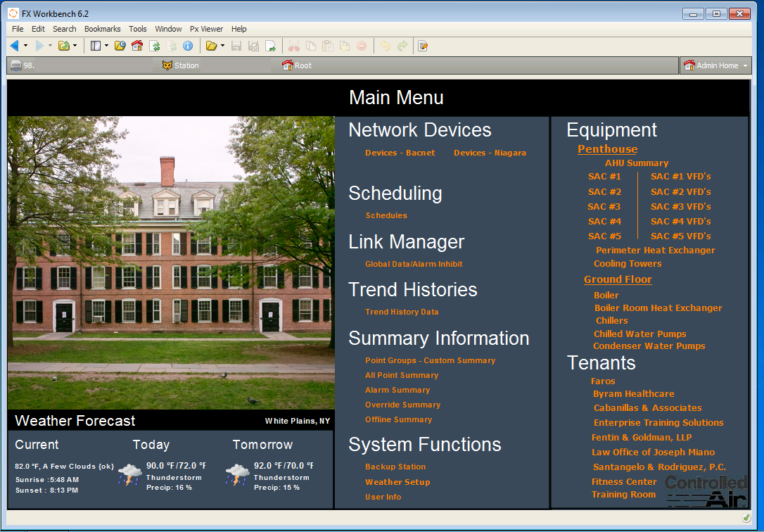Image resolution: width=764 pixels, height=532 pixels.
Task: Open the Back button history dropdown arrow
Action: [26, 46]
